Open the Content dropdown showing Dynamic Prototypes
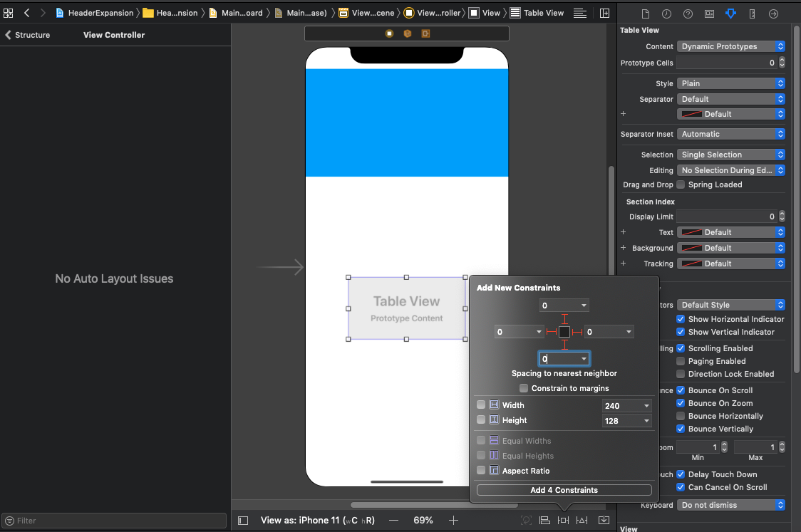Image resolution: width=801 pixels, height=532 pixels. (731, 46)
